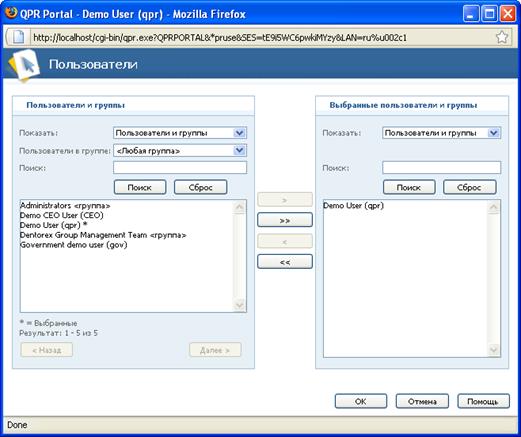Select Demo User (qpr) * in left list

tap(53, 225)
